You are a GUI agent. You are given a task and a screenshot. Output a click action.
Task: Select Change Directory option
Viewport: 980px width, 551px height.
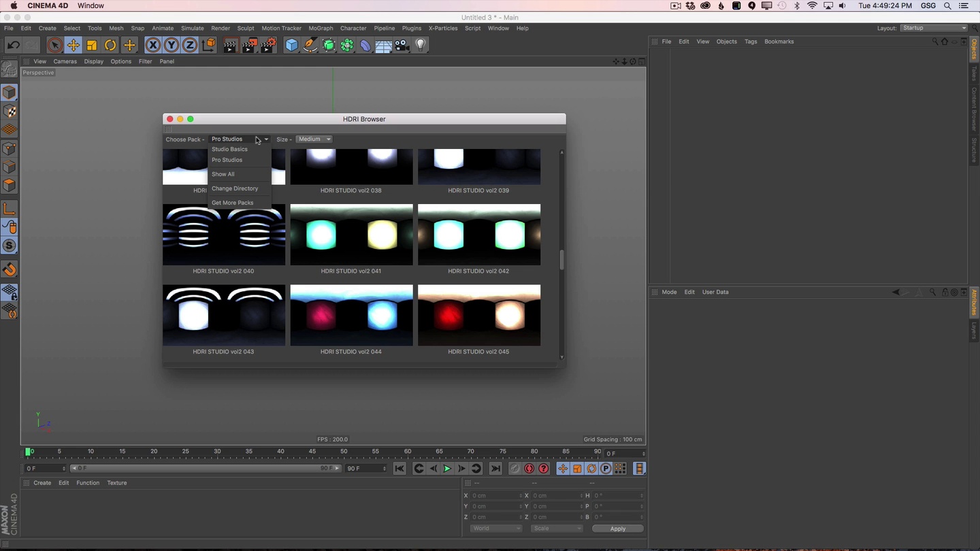click(235, 188)
